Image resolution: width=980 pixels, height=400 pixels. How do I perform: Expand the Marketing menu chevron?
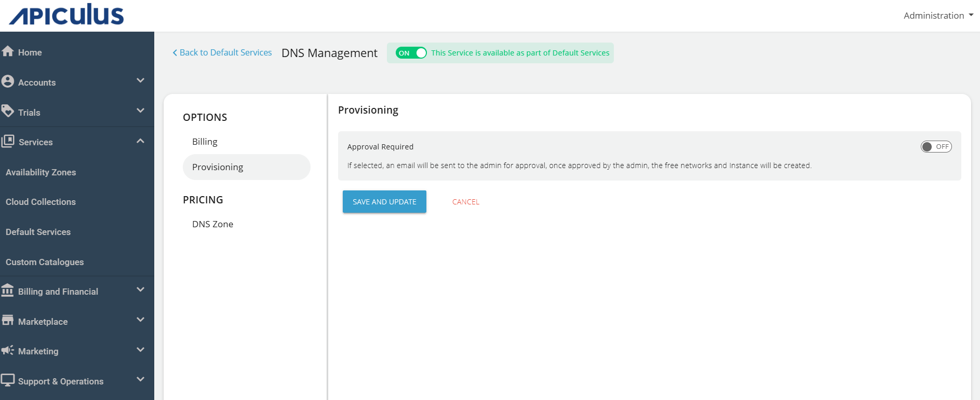point(140,350)
